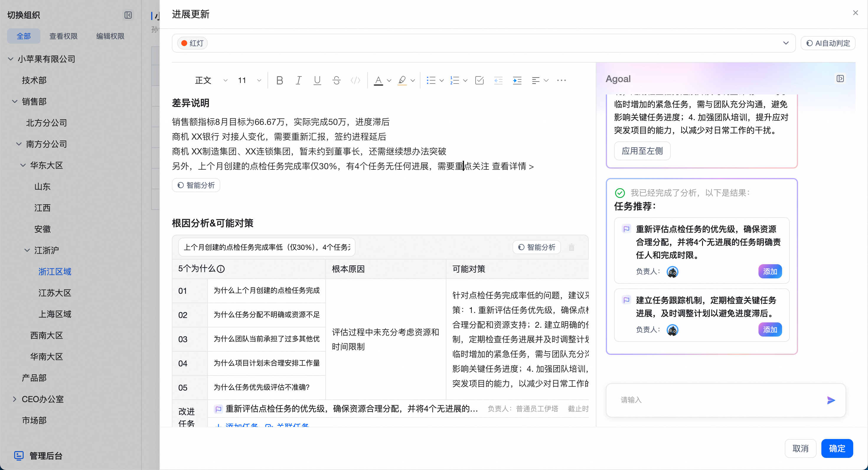Click the flag icon of 重新评估点检任务 recommendation

coord(626,229)
